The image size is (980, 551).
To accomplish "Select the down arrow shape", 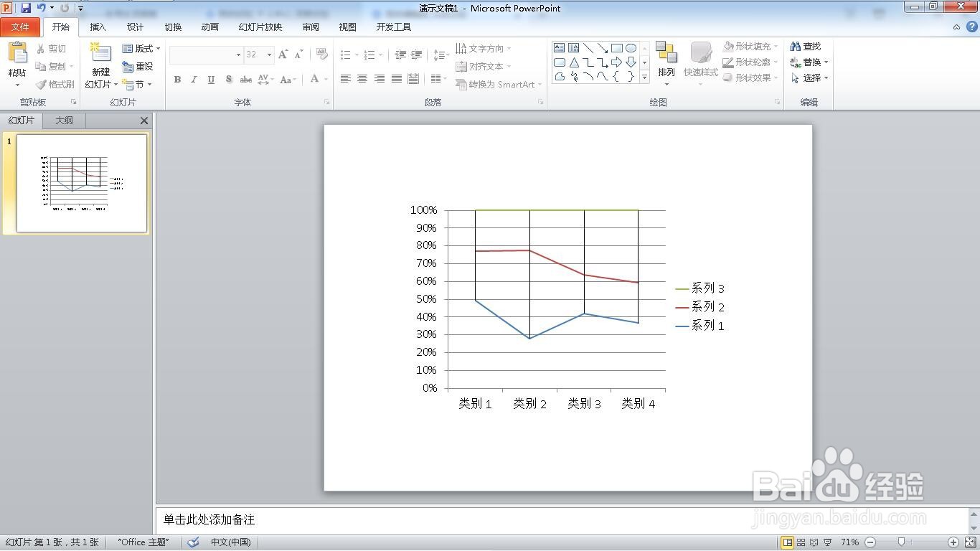I will 631,62.
